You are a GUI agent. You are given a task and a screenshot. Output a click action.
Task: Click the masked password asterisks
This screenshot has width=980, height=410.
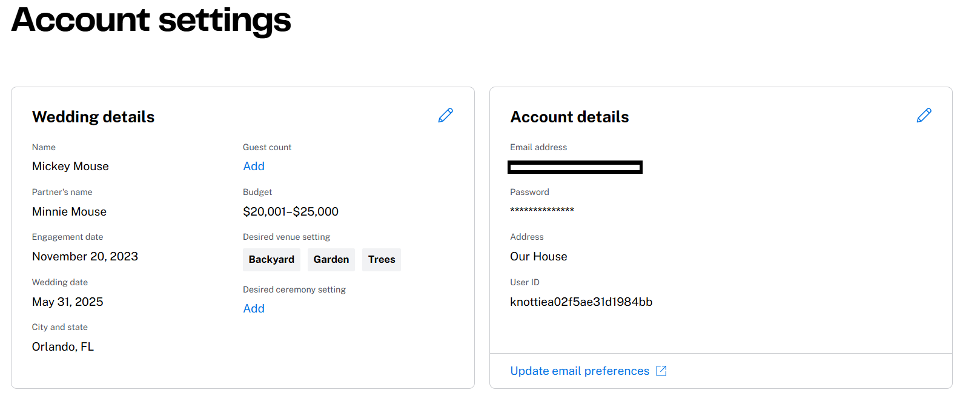tap(542, 210)
